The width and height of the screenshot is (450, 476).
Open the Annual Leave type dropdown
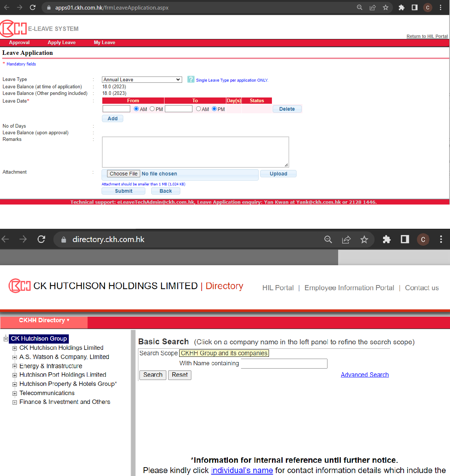142,79
